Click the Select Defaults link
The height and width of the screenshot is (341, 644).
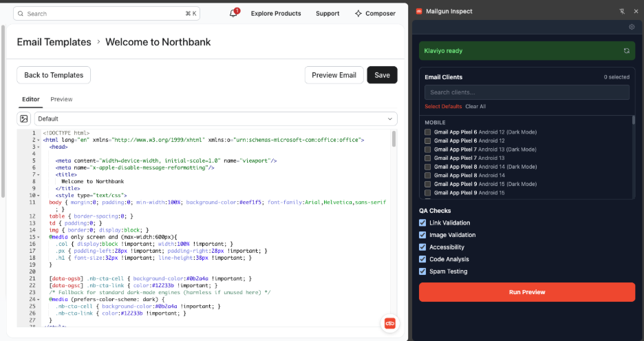(x=443, y=107)
